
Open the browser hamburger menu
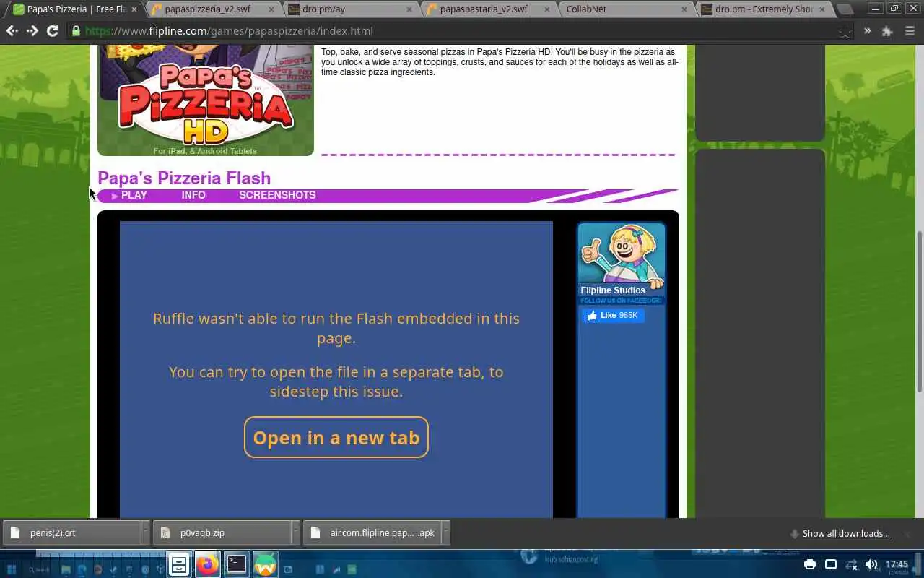(x=910, y=31)
